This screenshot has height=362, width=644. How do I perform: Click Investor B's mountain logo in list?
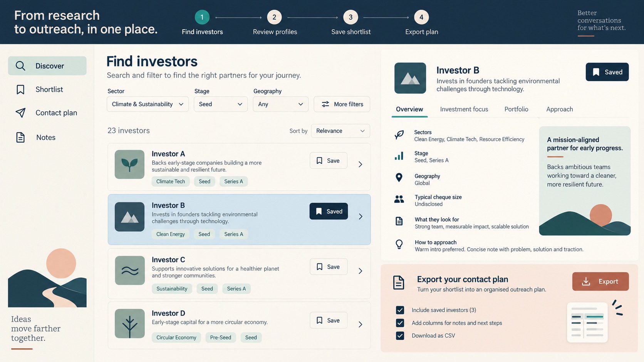tap(129, 217)
